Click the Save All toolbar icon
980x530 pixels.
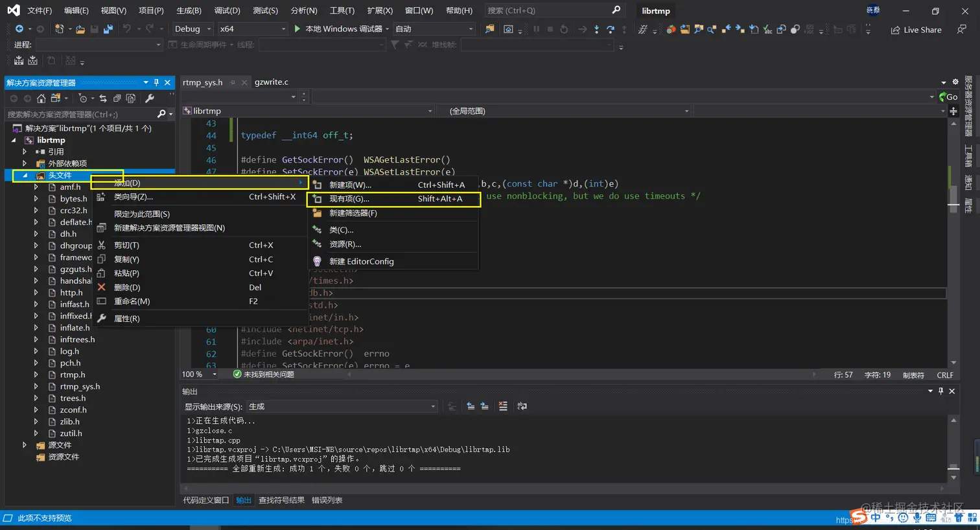coord(108,29)
